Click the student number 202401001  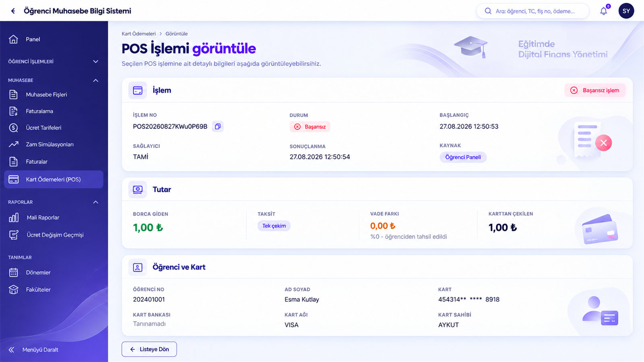(x=149, y=299)
